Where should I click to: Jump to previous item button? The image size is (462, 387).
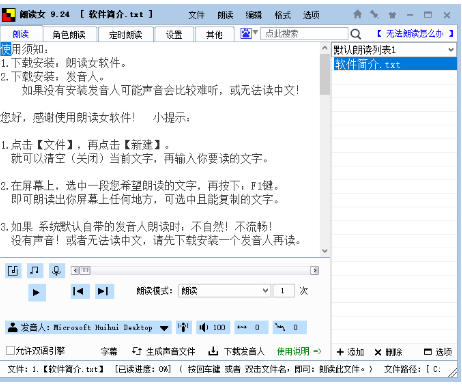tap(79, 291)
